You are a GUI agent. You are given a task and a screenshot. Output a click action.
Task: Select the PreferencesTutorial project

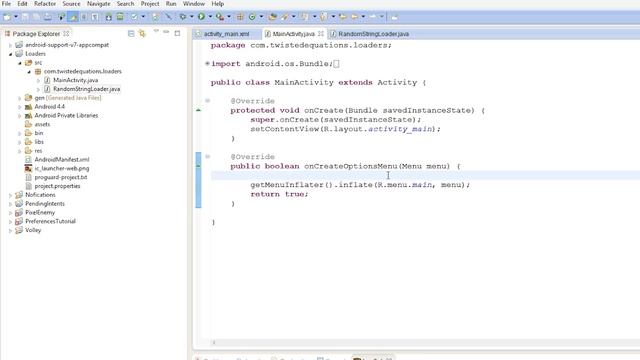50,221
